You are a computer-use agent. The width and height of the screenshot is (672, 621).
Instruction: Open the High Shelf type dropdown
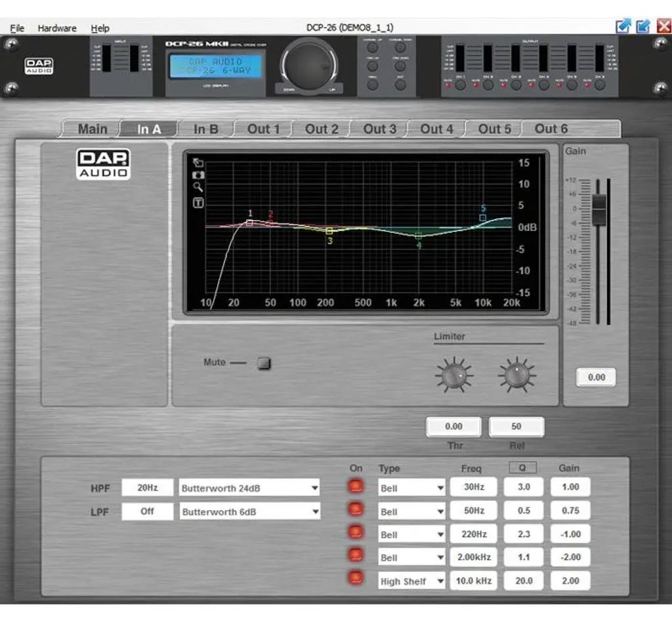(411, 581)
